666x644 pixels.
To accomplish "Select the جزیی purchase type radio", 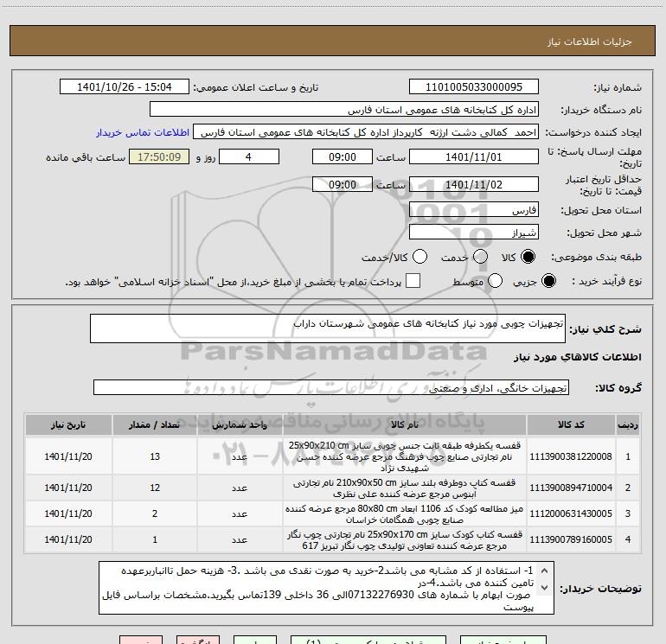I will click(x=548, y=281).
